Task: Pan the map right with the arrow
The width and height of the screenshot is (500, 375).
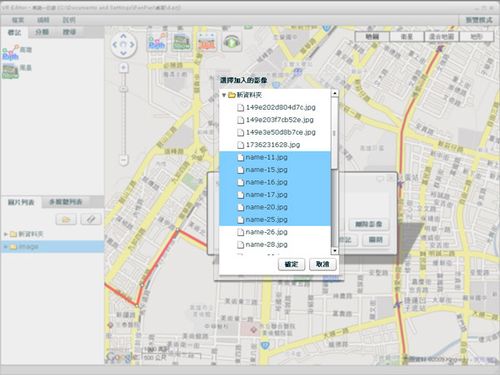Action: pyautogui.click(x=132, y=45)
